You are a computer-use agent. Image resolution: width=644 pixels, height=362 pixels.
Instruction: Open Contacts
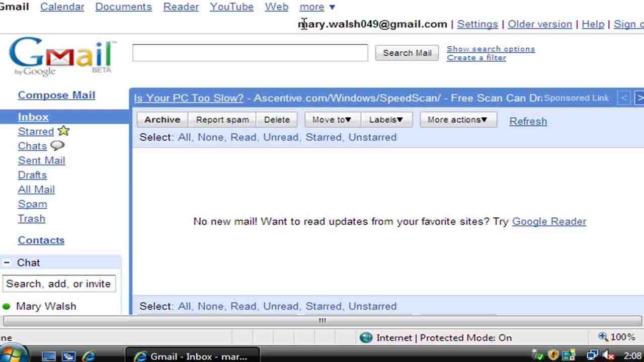(41, 240)
